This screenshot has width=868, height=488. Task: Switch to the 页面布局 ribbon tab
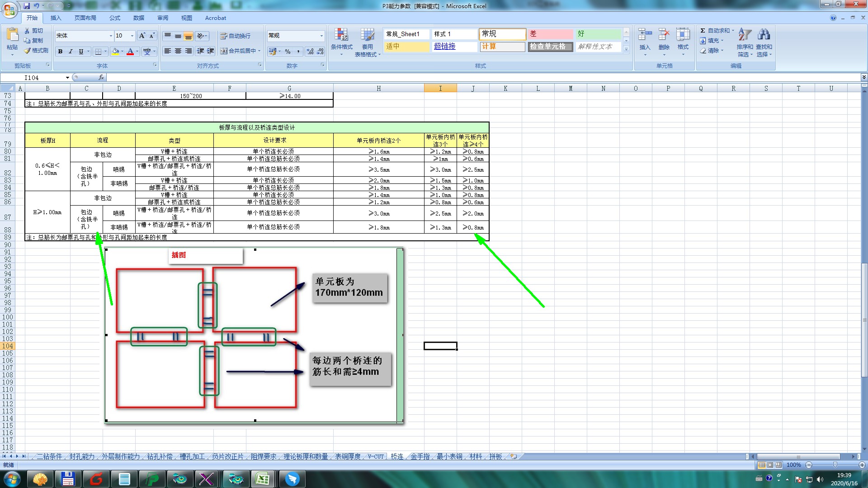point(85,18)
